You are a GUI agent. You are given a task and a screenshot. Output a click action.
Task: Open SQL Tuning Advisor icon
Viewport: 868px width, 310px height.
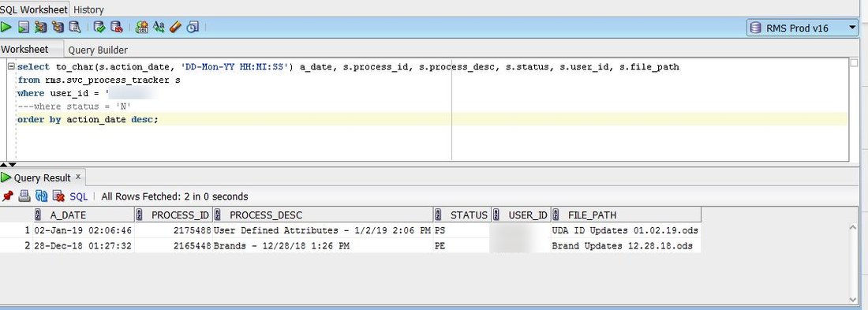(75, 27)
